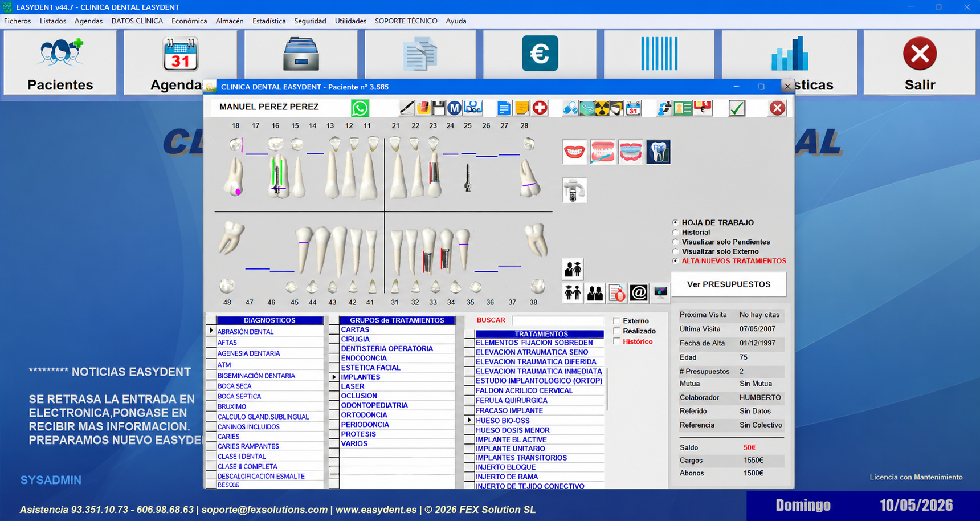Click the intraoral scanner device icon
This screenshot has width=980, height=521.
574,190
